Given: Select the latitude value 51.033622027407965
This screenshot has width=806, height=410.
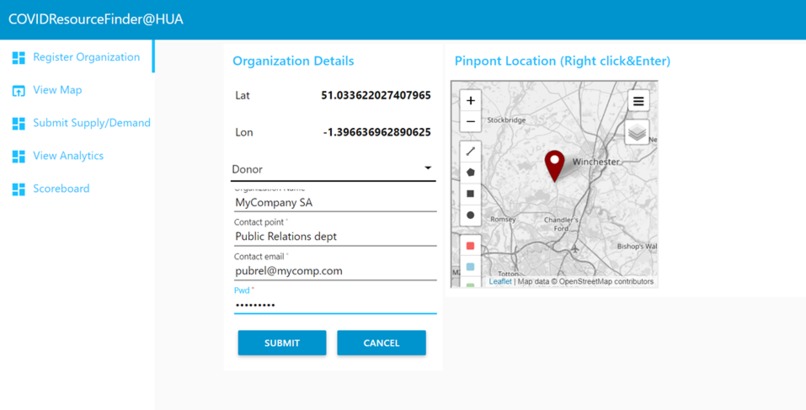Looking at the screenshot, I should pyautogui.click(x=376, y=95).
